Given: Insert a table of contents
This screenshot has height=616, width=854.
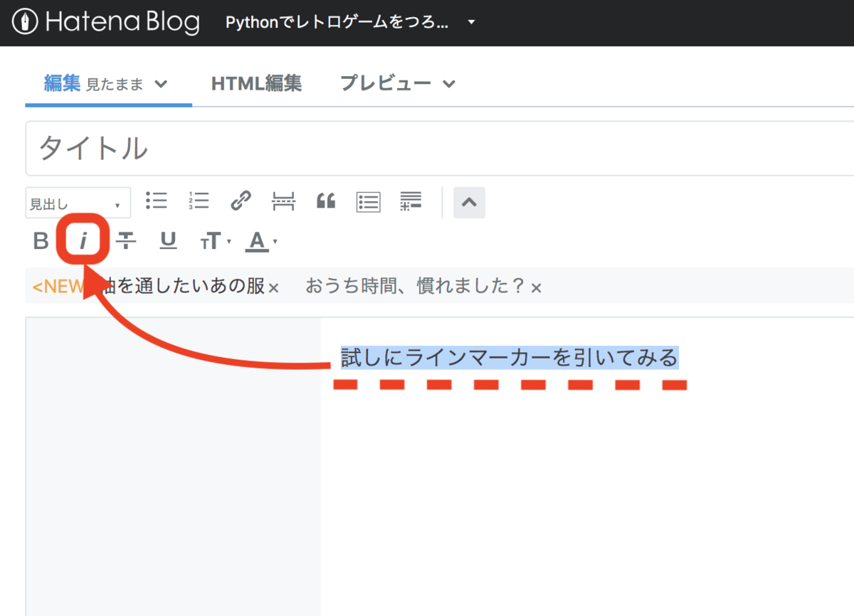Looking at the screenshot, I should coord(368,201).
